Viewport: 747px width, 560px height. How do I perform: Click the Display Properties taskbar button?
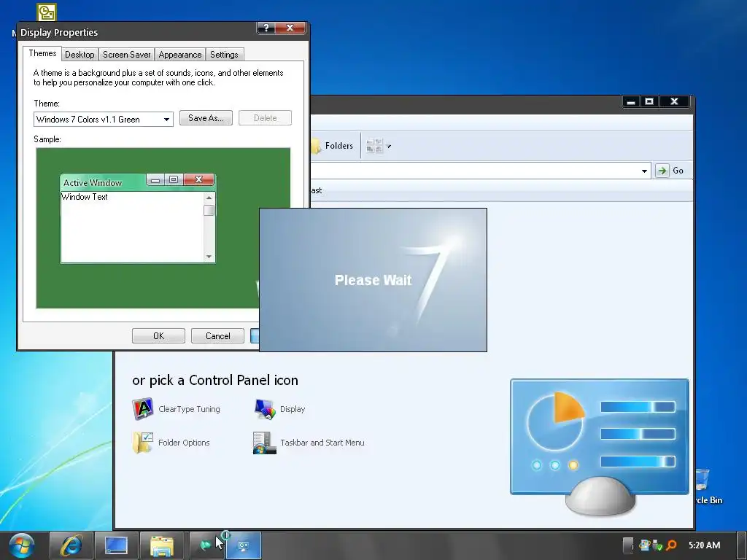click(244, 545)
